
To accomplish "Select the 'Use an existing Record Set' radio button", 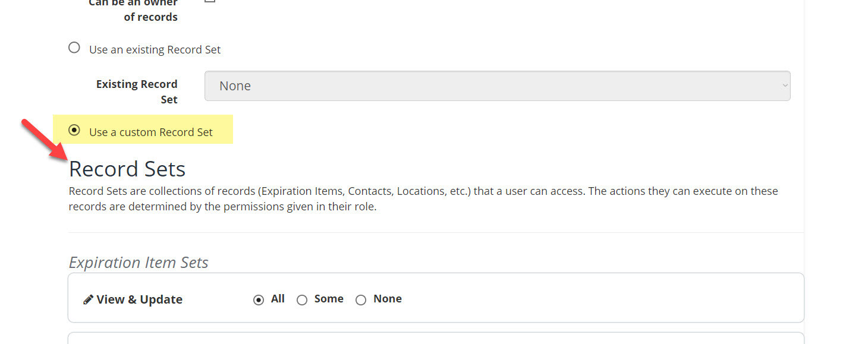I will click(74, 48).
